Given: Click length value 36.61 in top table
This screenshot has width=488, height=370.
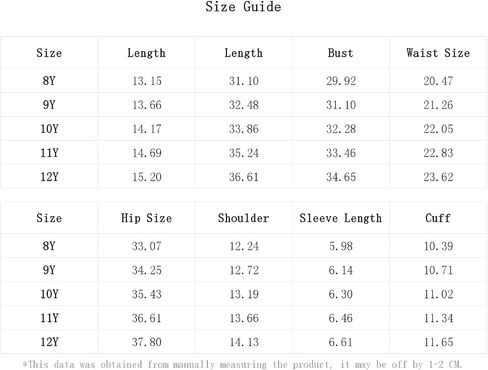Looking at the screenshot, I should pos(244,177).
